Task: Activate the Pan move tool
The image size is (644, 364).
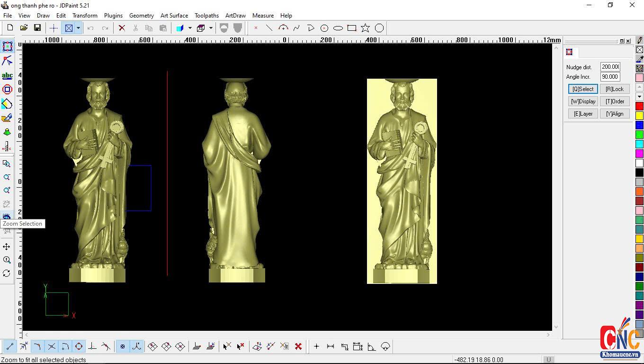Action: [x=7, y=246]
